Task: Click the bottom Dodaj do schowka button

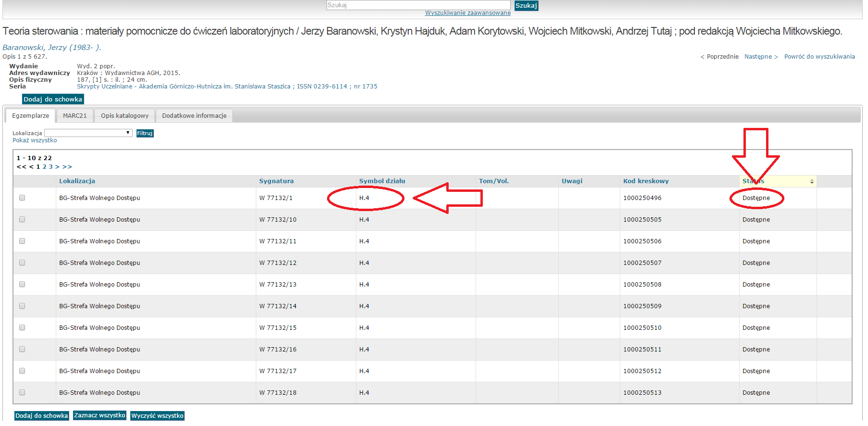Action: (41, 415)
